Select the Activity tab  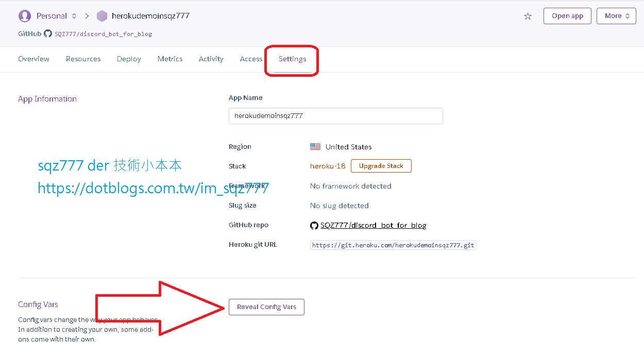(x=211, y=59)
